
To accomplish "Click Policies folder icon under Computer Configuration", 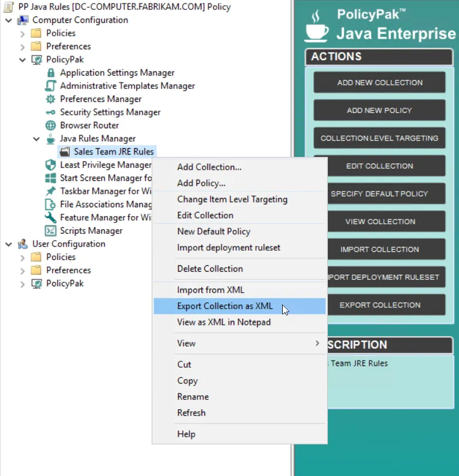I will pos(36,33).
